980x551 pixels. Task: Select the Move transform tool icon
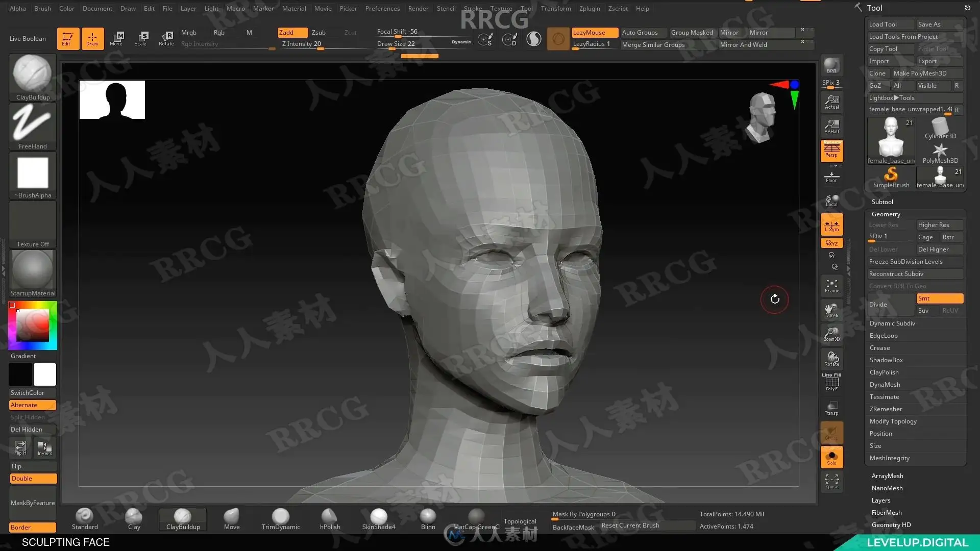click(116, 38)
